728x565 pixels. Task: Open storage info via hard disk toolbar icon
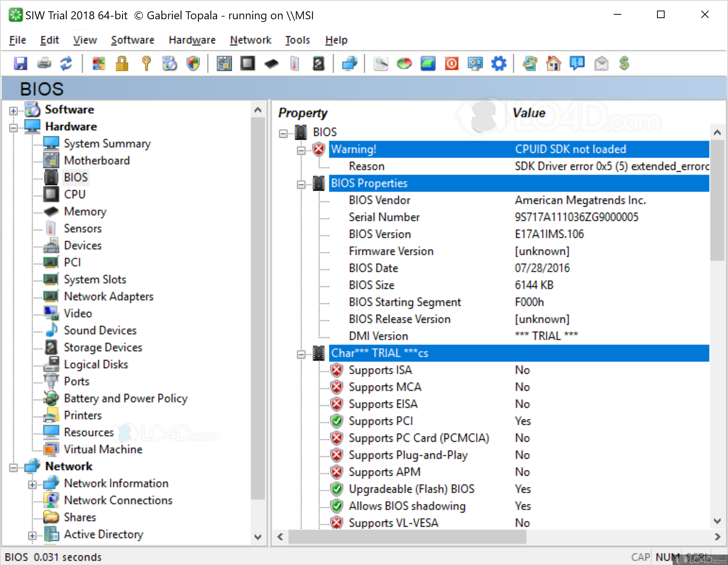(319, 63)
